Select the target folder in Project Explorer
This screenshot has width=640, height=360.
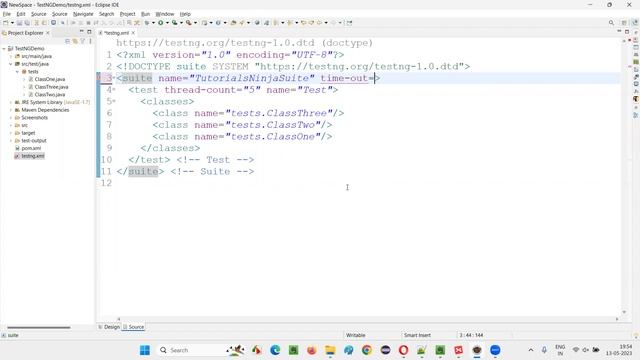tap(28, 133)
